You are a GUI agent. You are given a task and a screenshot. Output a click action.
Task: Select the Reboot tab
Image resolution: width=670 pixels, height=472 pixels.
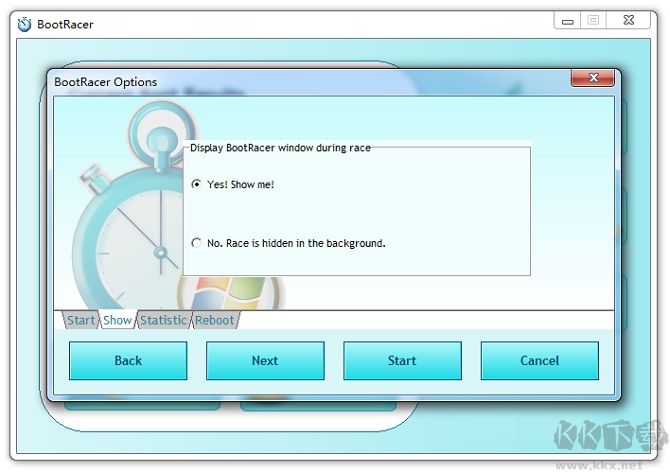215,320
